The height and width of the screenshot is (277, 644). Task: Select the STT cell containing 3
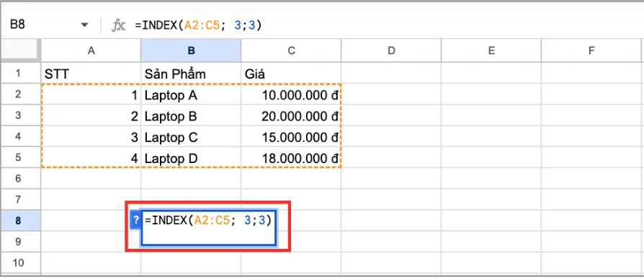pyautogui.click(x=91, y=137)
